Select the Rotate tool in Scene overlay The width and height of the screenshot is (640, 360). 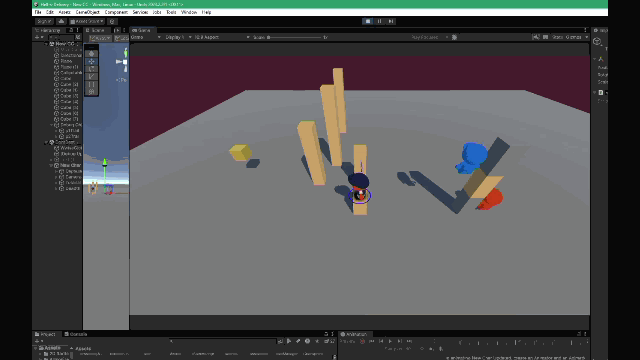pos(91,69)
